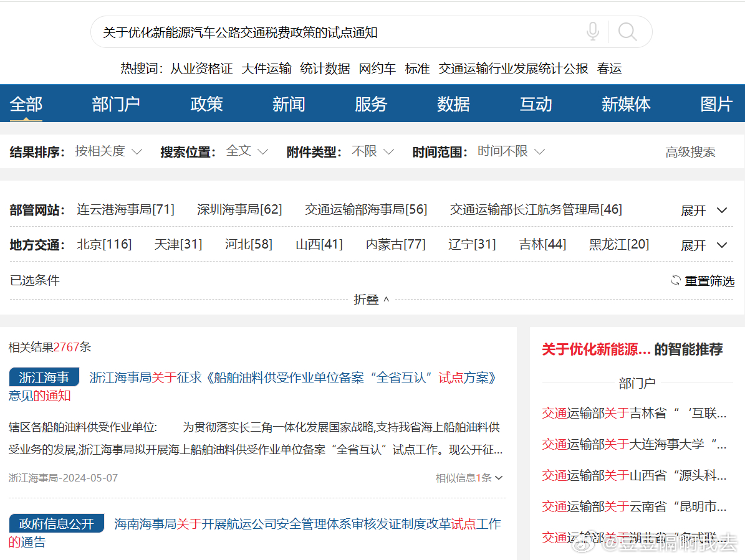This screenshot has height=560, width=745.
Task: Switch to the 新媒体 tab
Action: tap(626, 104)
